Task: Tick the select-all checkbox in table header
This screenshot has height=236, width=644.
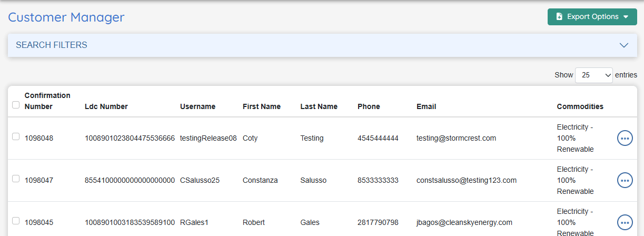Action: click(16, 105)
